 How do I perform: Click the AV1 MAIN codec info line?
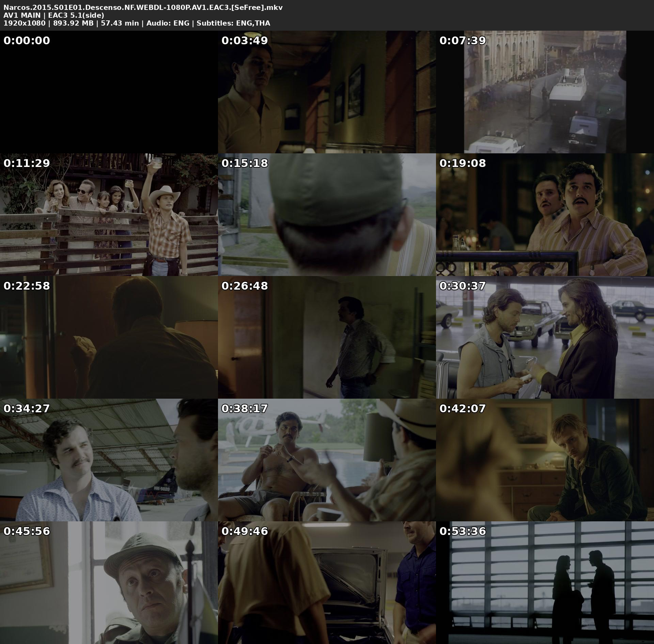click(x=54, y=15)
